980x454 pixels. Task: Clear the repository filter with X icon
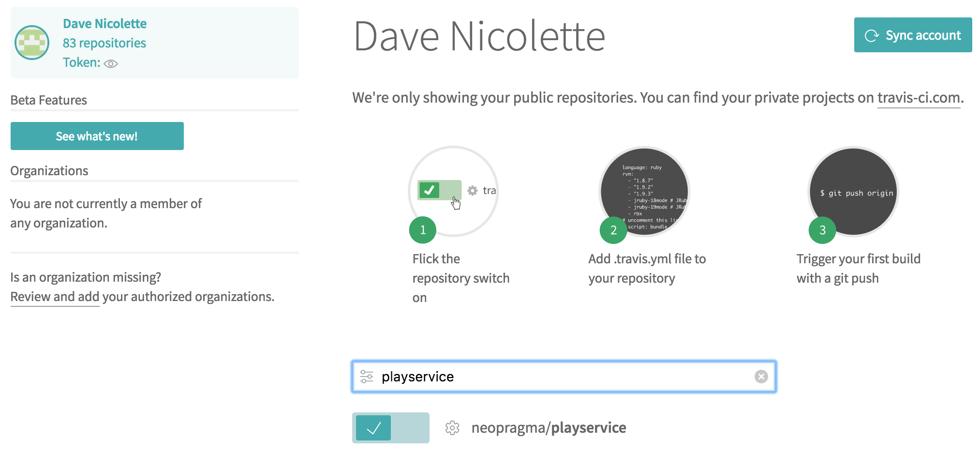click(761, 377)
